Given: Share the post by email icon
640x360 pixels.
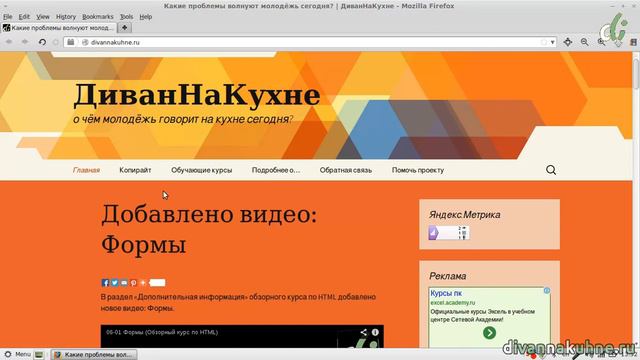Looking at the screenshot, I should coord(124,282).
